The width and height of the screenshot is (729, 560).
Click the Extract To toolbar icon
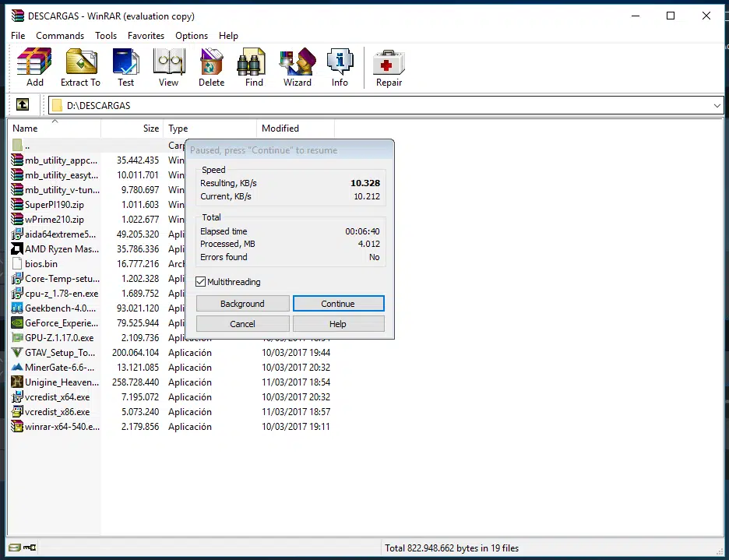pos(81,62)
